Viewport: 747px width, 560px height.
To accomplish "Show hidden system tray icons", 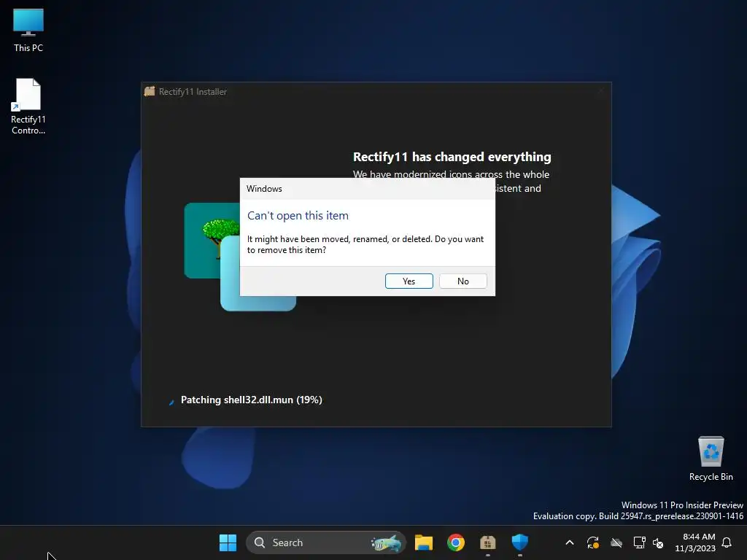I will (x=569, y=542).
